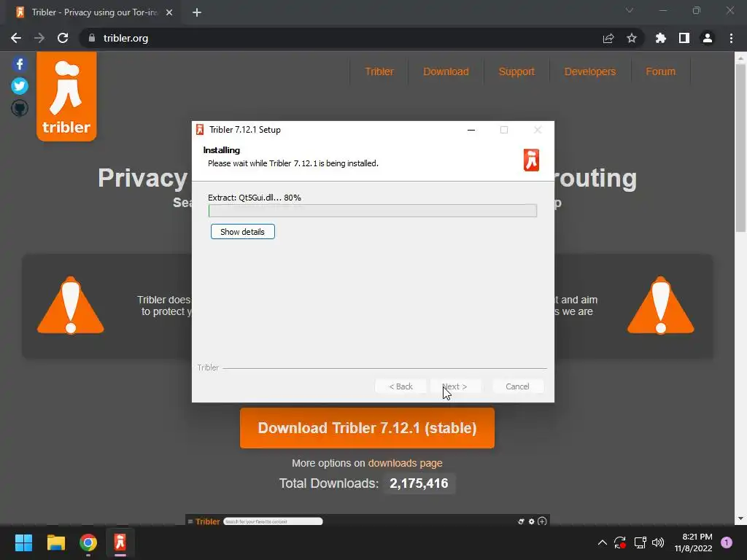Show hidden system tray icons

pos(602,542)
